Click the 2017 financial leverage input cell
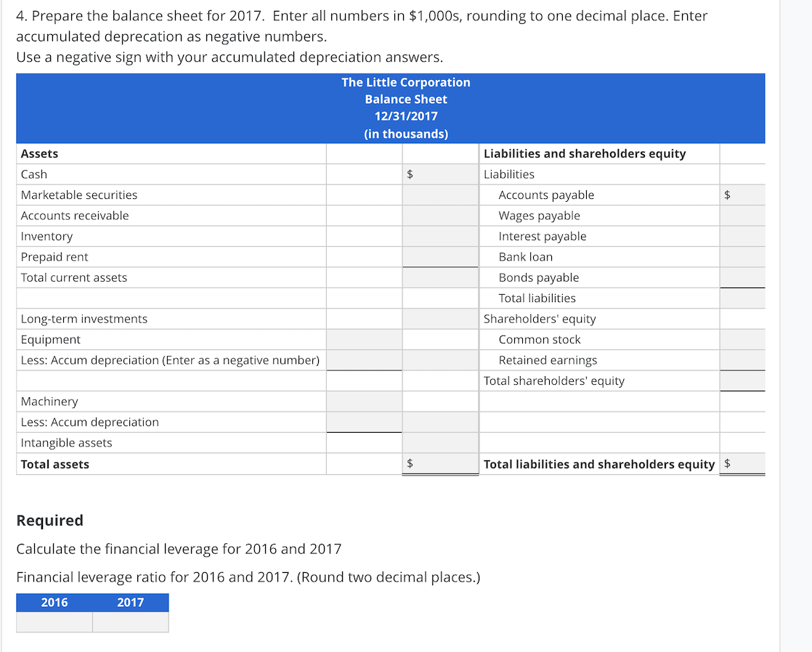812x652 pixels. (x=131, y=622)
